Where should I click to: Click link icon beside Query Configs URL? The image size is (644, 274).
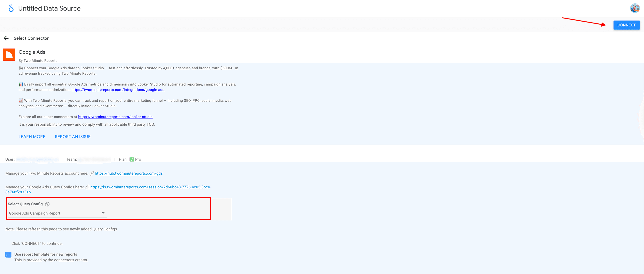pyautogui.click(x=87, y=187)
